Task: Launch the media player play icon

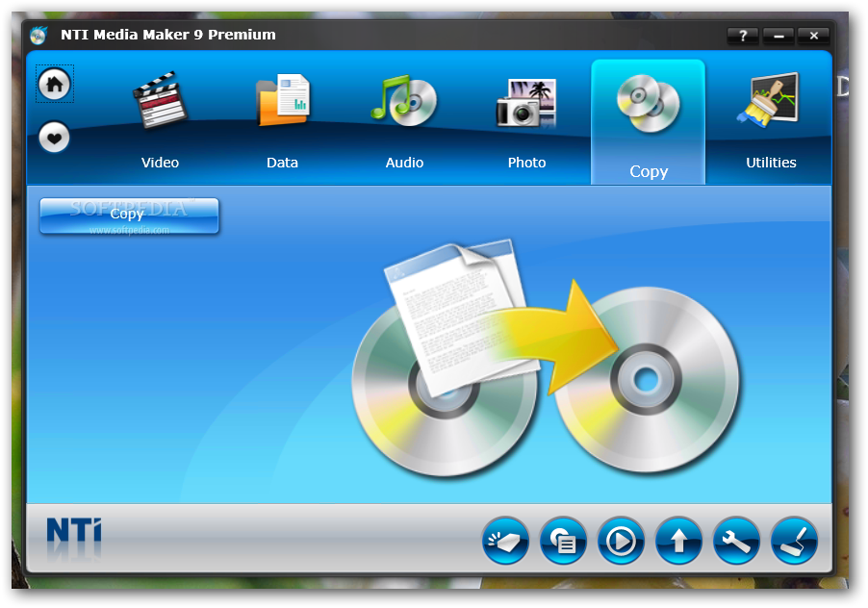Action: pyautogui.click(x=621, y=541)
